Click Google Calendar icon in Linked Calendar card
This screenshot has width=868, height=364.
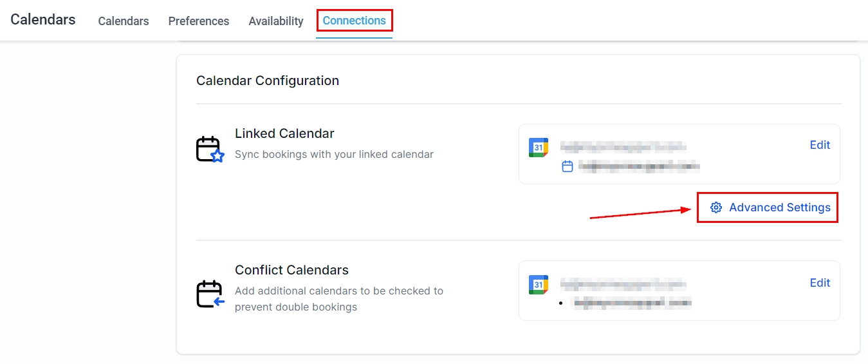539,147
